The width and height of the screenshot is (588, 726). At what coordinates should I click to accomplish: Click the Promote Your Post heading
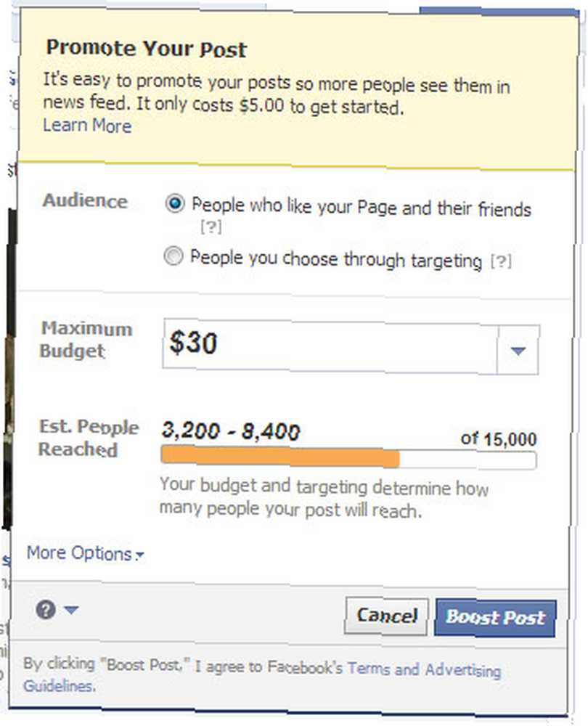(x=147, y=49)
